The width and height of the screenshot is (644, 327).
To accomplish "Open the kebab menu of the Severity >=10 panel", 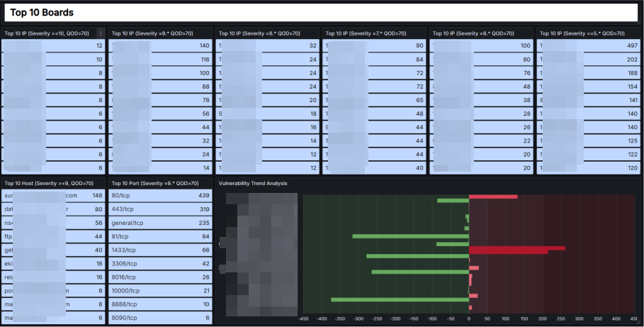I will (x=101, y=34).
